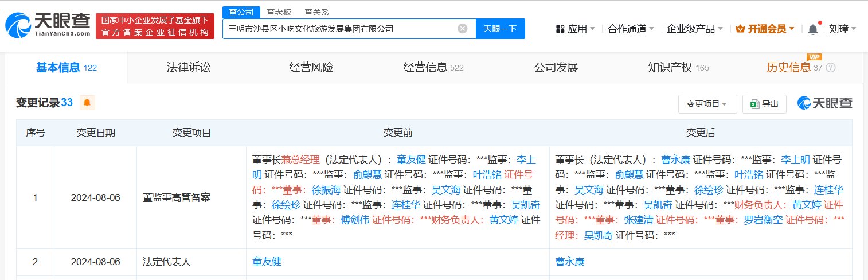
Task: Open 罗岩衡空 link in 变更后 column
Action: (763, 220)
